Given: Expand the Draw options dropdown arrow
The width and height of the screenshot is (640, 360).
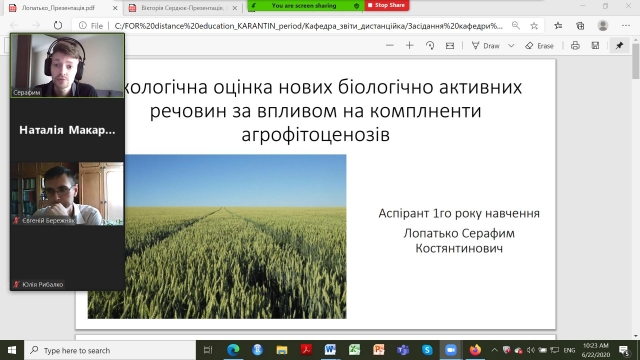Looking at the screenshot, I should tap(511, 46).
